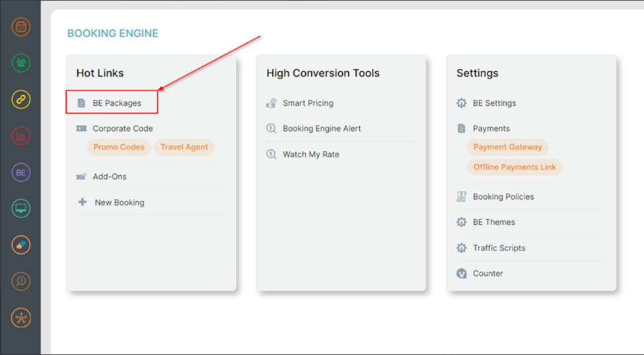The width and height of the screenshot is (644, 355).
Task: Go to Add-Ons
Action: (x=109, y=177)
